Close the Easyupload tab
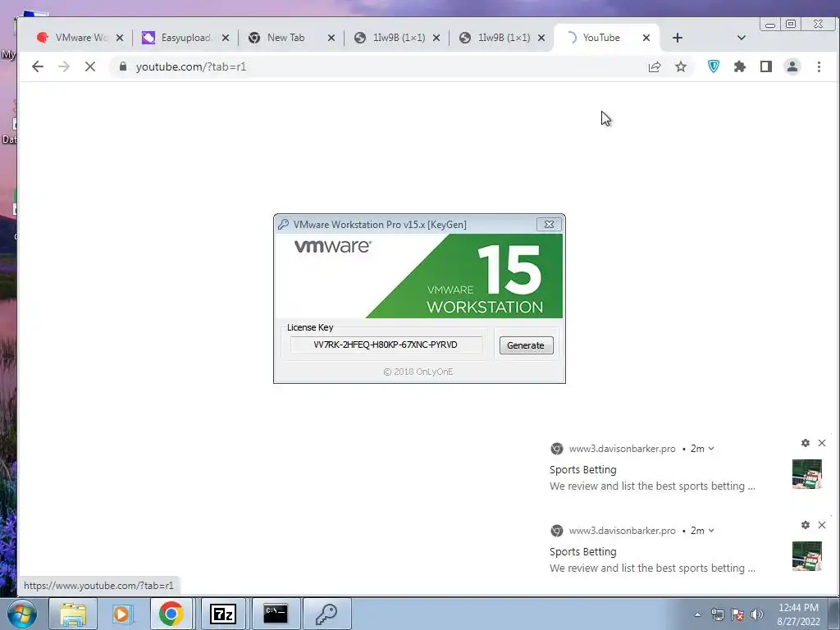 click(226, 38)
